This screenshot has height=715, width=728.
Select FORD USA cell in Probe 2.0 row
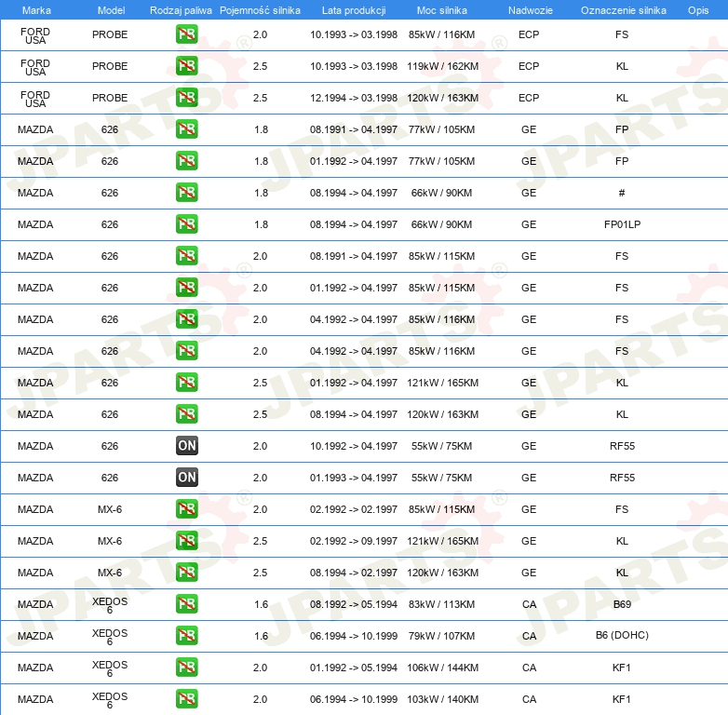tap(35, 35)
